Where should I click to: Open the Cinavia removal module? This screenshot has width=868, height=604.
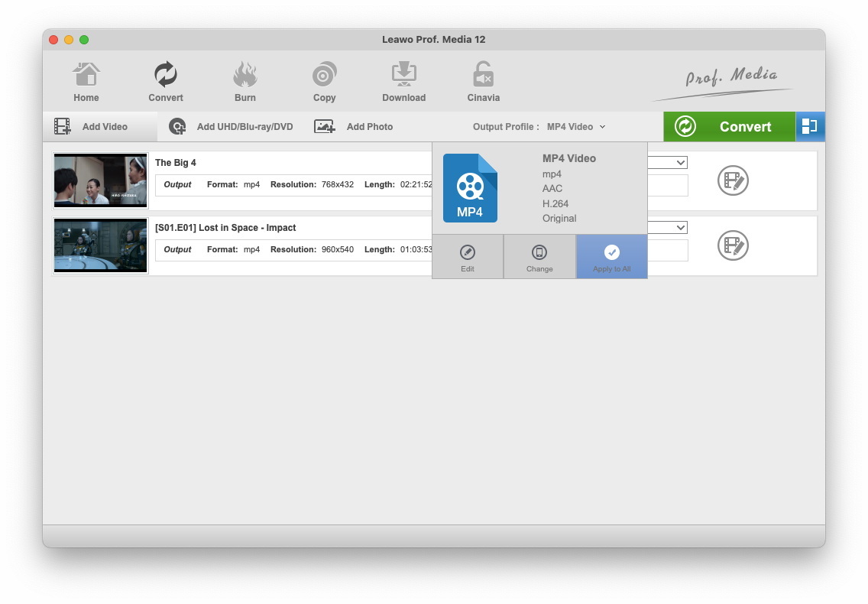click(483, 82)
